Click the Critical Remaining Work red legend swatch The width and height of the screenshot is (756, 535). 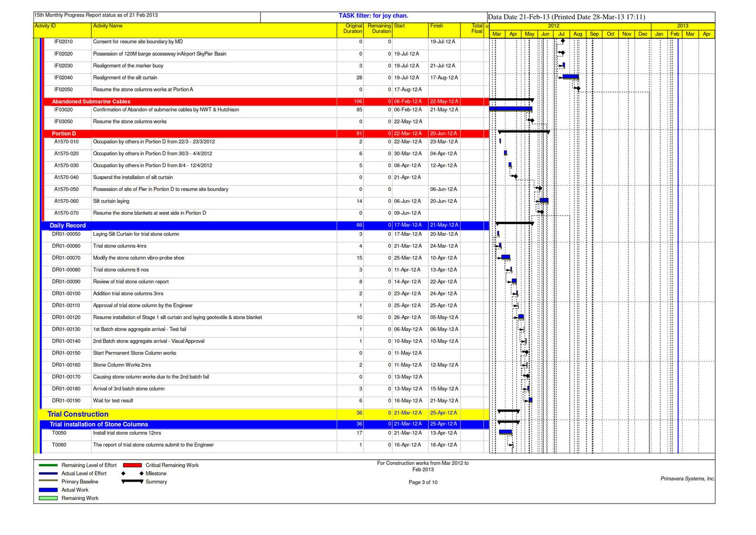pyautogui.click(x=132, y=465)
